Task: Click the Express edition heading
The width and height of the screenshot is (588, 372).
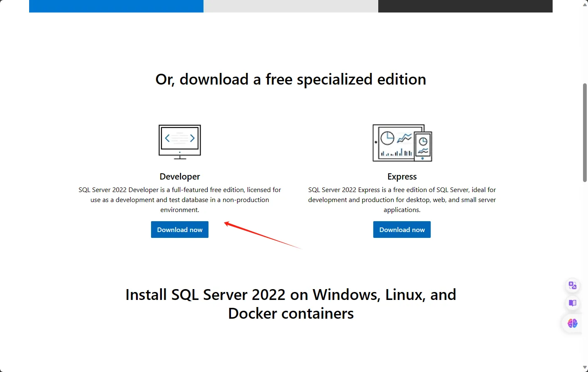Action: [x=402, y=177]
